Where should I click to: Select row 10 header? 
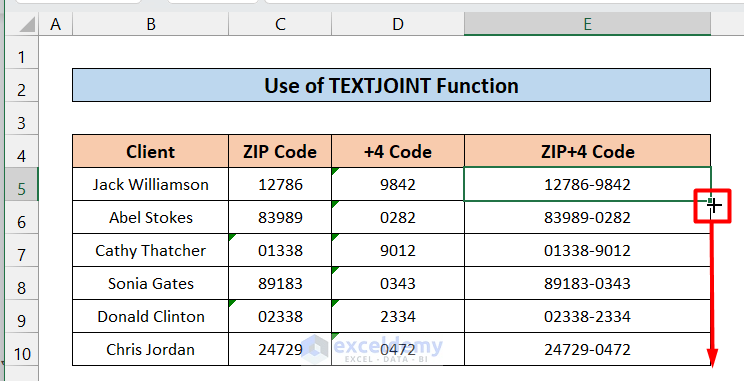(x=21, y=349)
